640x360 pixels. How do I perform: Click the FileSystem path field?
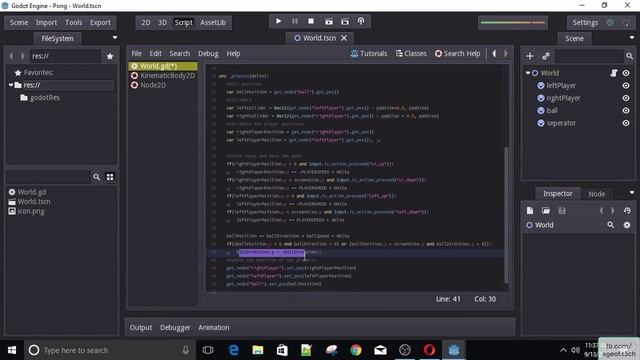65,56
